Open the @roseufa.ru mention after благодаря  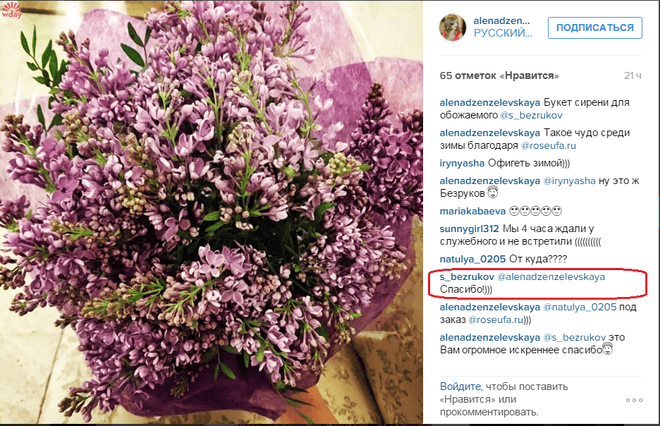point(548,146)
